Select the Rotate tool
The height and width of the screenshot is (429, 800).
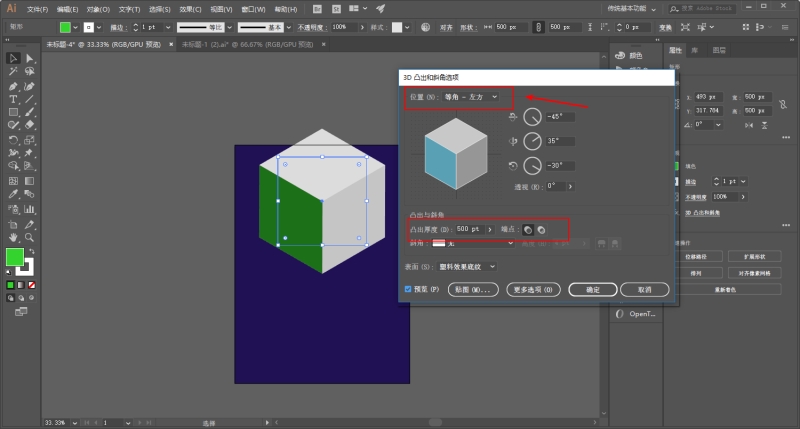tap(13, 140)
